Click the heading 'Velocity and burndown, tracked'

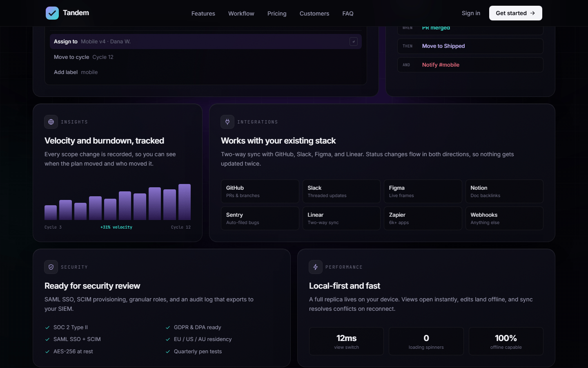[104, 141]
